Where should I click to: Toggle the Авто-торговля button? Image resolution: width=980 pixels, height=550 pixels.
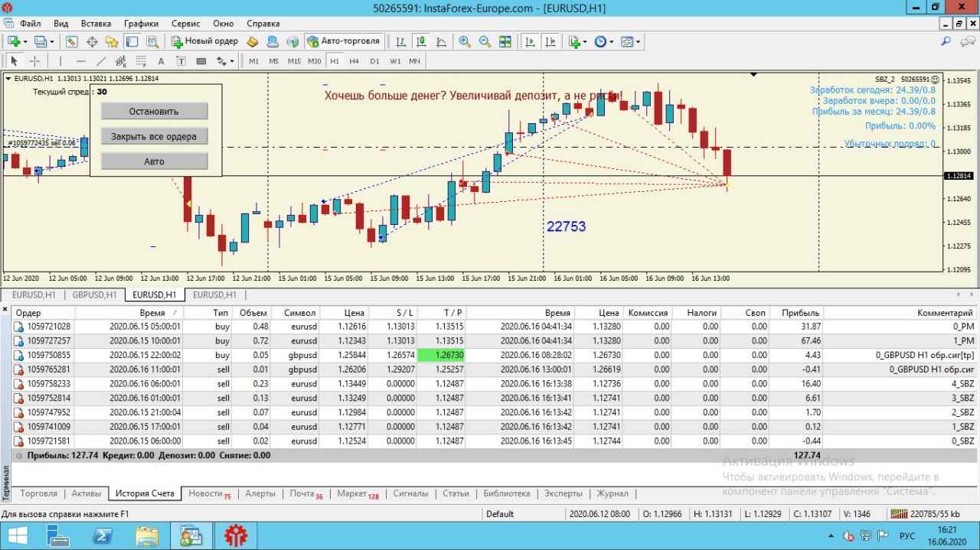click(x=343, y=41)
